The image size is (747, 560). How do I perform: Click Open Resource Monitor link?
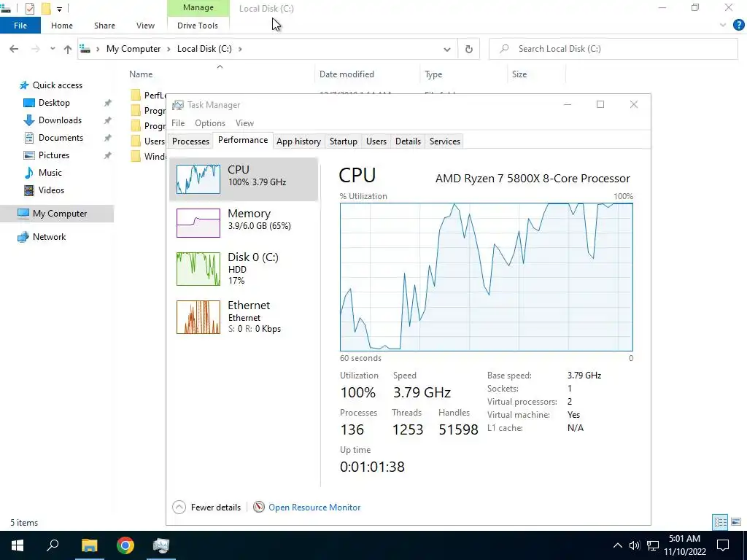point(314,507)
